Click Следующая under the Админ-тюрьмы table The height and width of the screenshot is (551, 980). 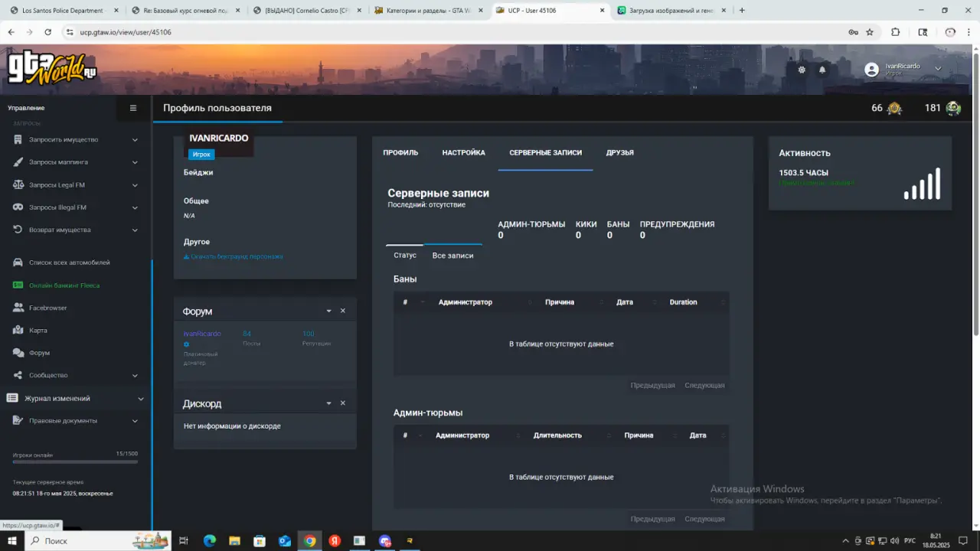[x=704, y=519]
